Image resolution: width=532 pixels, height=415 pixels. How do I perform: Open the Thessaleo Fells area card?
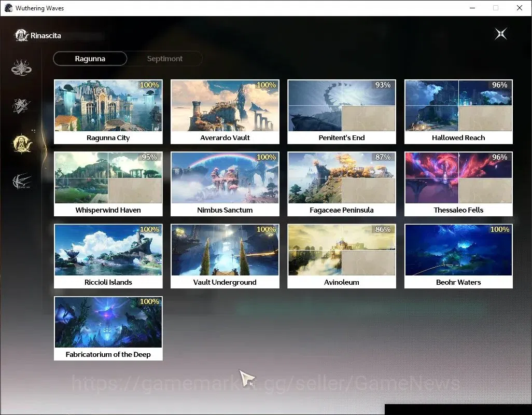[458, 184]
